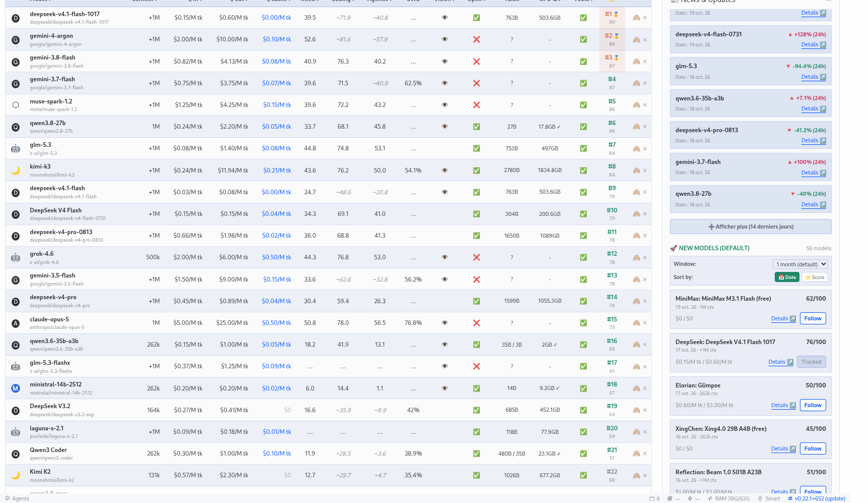Click the eye icon in the qwen3.6-35b-a3b row

coord(445,345)
